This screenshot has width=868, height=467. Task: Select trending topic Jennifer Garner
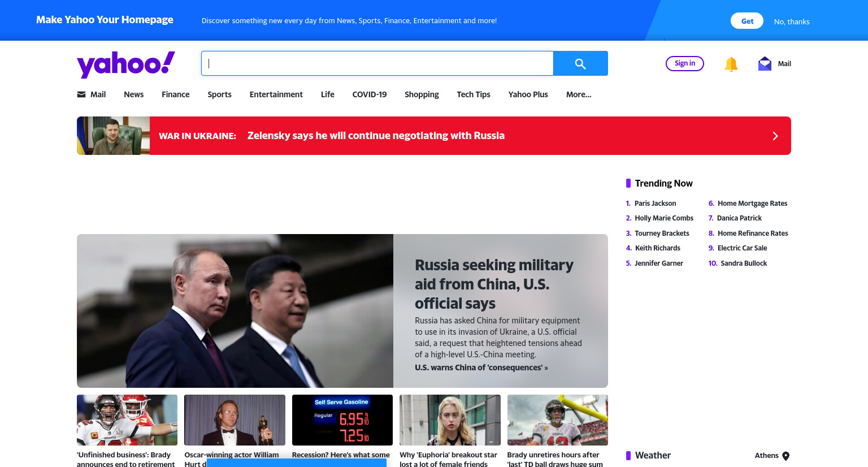click(659, 263)
